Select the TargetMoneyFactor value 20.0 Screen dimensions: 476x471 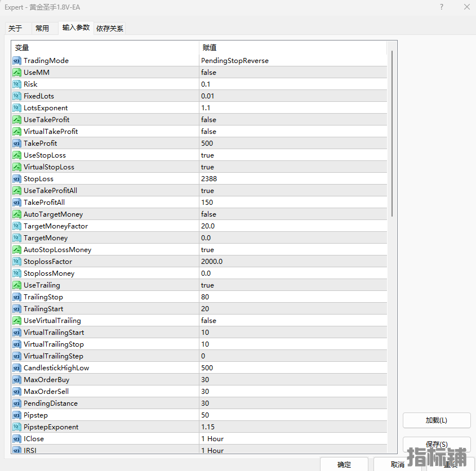click(208, 226)
